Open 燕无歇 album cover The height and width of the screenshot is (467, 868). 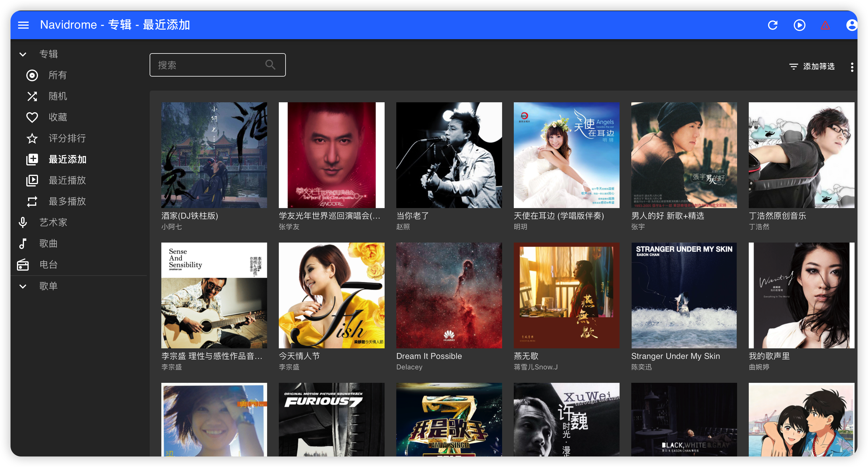(566, 295)
